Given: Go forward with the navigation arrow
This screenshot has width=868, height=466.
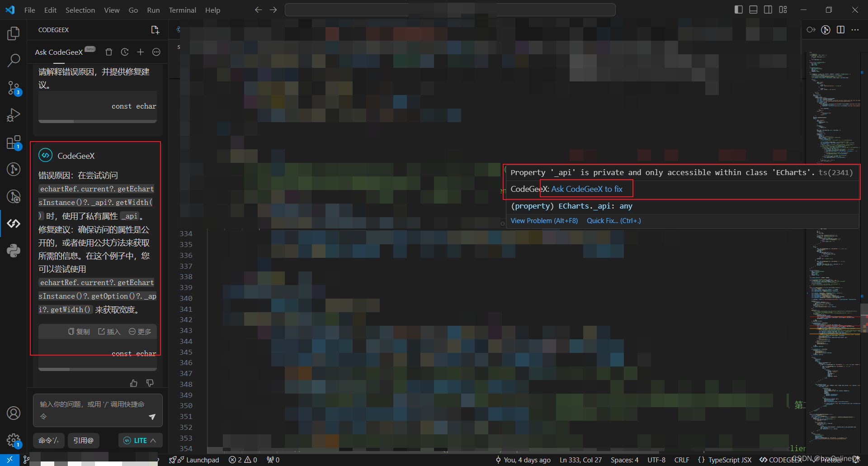Looking at the screenshot, I should click(x=274, y=10).
